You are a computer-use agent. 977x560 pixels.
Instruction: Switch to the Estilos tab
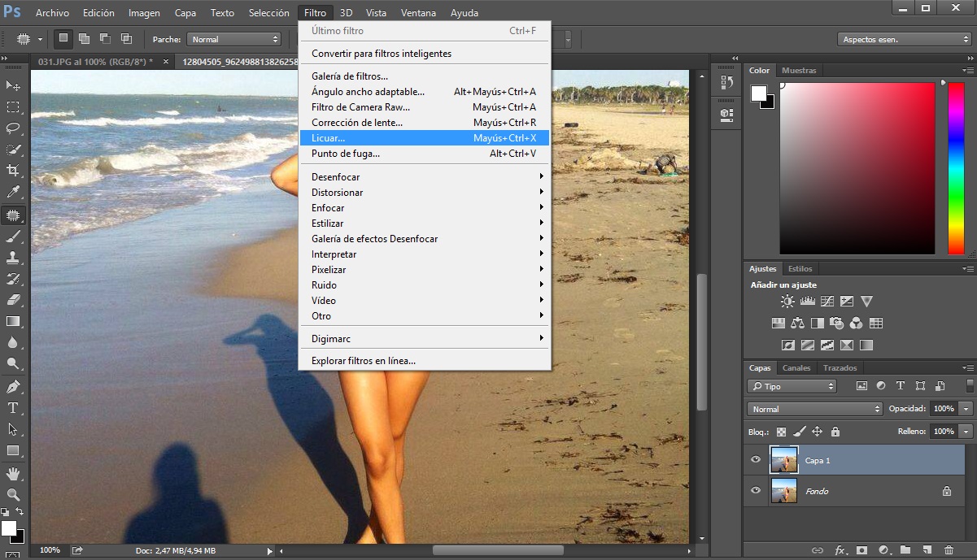tap(800, 269)
